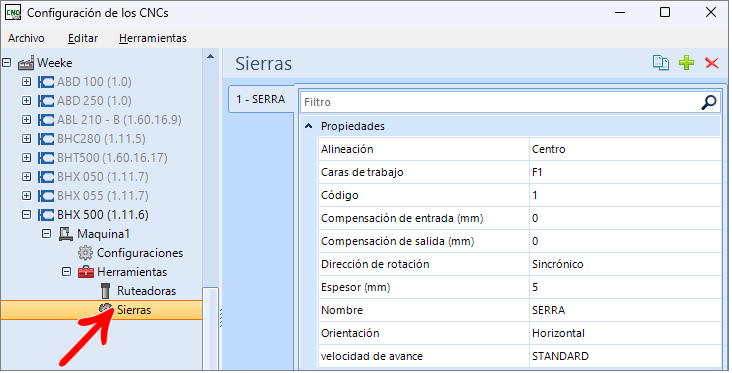This screenshot has width=732, height=373.
Task: Click the BHT500 machine icon
Action: tap(46, 158)
